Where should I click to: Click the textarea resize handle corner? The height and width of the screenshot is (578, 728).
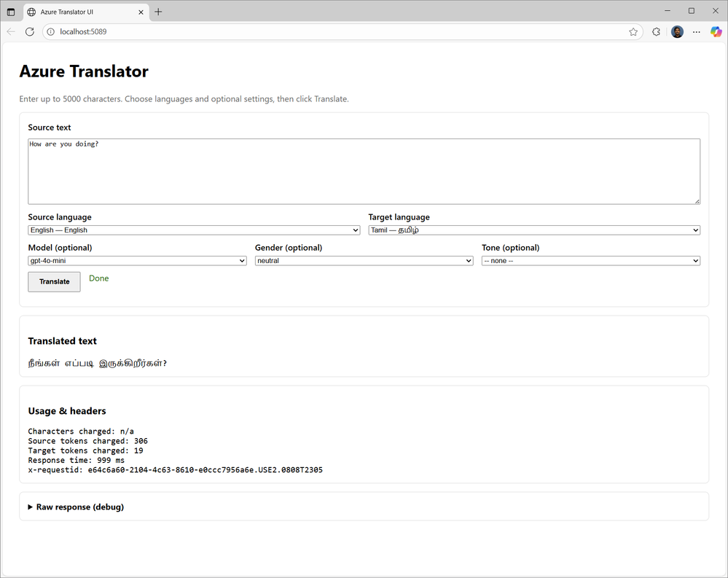click(x=697, y=201)
